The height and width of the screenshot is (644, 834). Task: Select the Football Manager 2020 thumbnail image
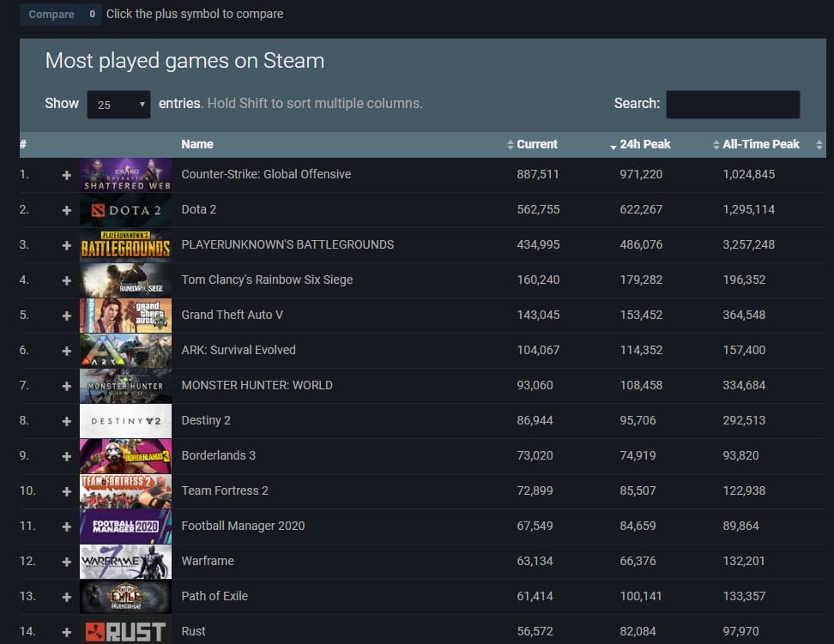125,527
